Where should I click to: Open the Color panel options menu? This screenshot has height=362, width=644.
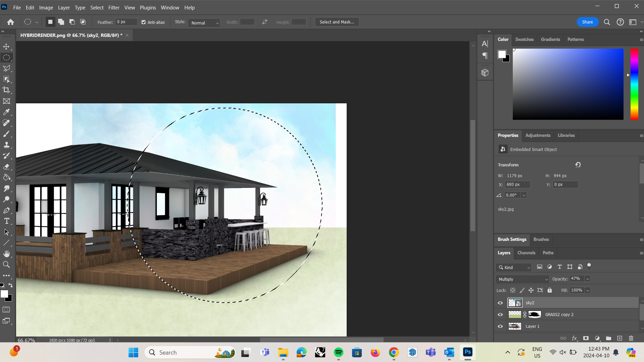coord(641,40)
